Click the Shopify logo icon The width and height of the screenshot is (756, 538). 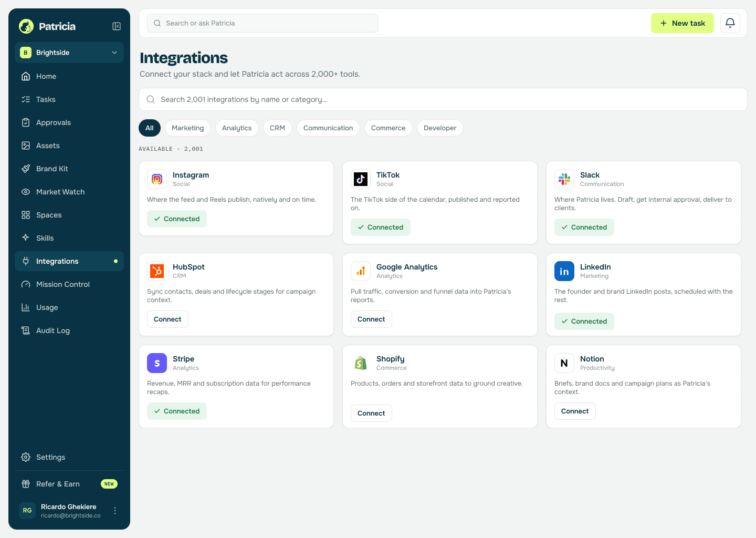361,363
